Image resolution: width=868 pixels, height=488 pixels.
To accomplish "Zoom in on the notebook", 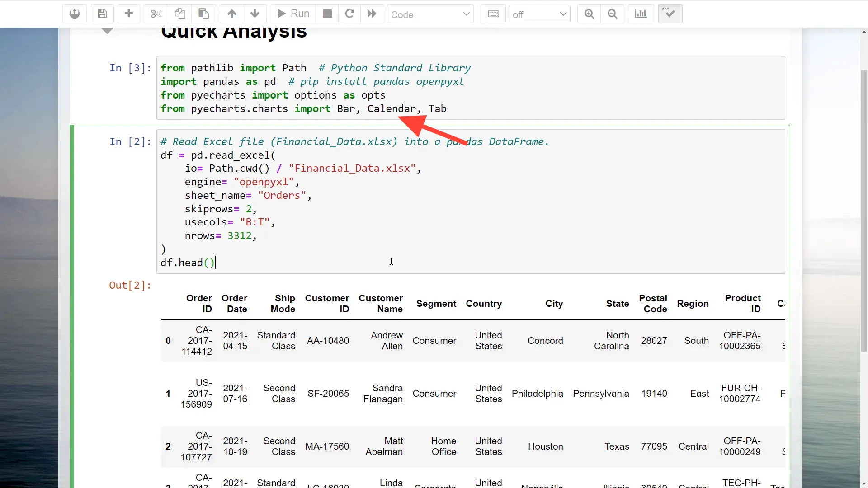I will pos(589,14).
